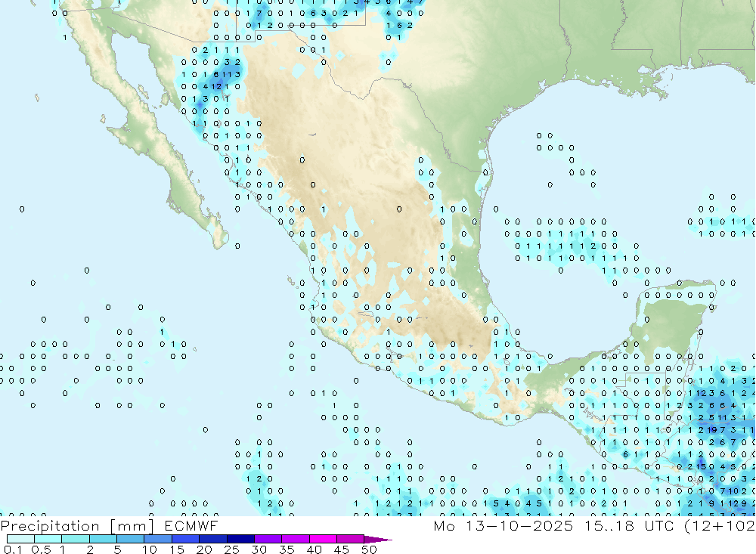Click the '20' legend value label
This screenshot has width=756, height=554.
click(x=204, y=549)
